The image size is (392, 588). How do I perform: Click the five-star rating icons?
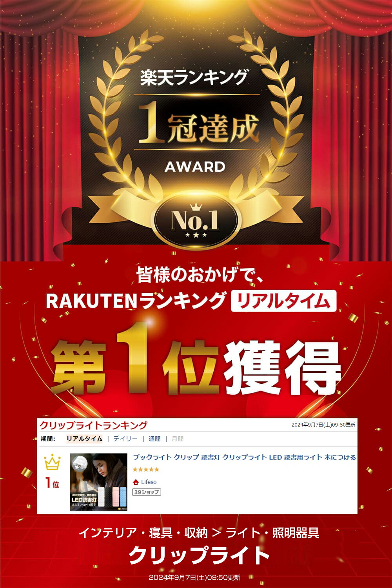tap(146, 469)
